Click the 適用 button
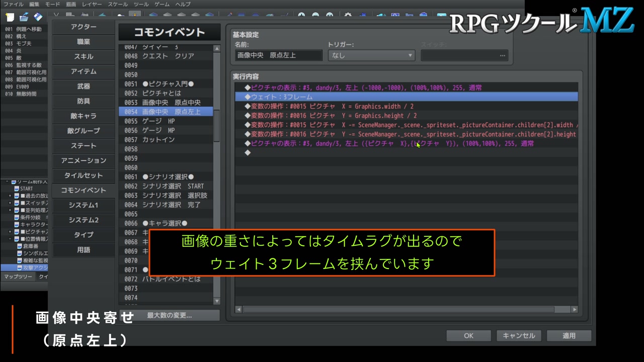 point(569,336)
